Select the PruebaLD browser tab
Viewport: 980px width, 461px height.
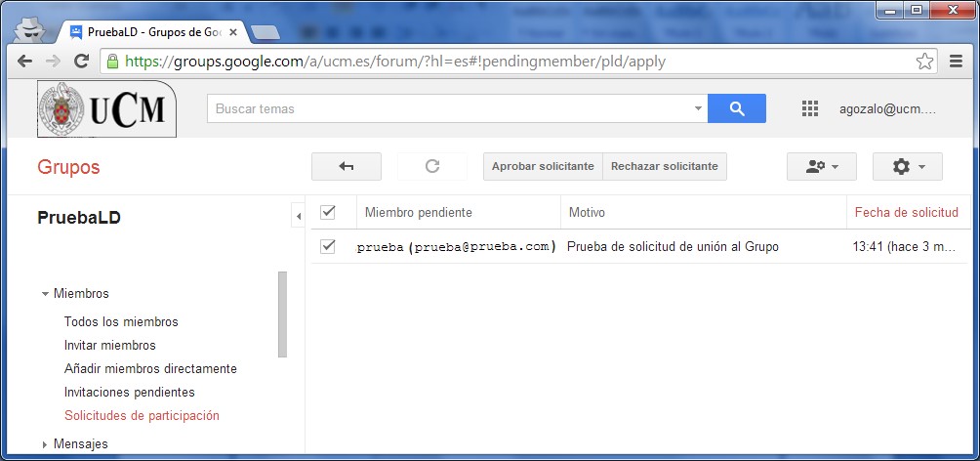point(153,32)
